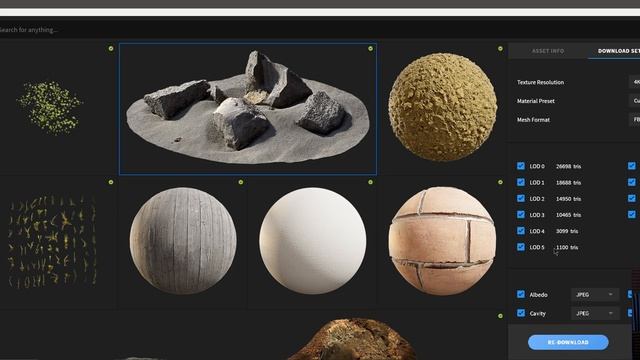The image size is (640, 360).
Task: Toggle the Cavity texture checkbox
Action: coord(521,313)
